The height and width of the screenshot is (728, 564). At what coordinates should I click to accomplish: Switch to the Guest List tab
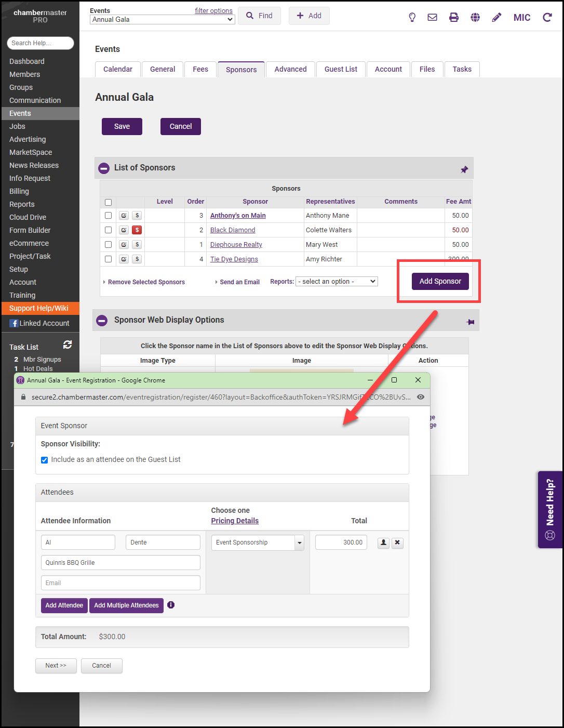(341, 69)
